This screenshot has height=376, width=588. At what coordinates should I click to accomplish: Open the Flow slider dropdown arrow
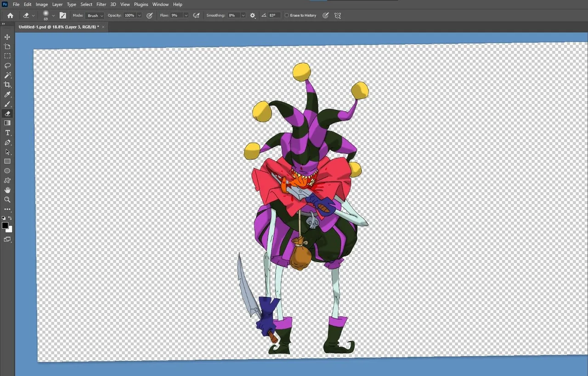click(x=186, y=15)
